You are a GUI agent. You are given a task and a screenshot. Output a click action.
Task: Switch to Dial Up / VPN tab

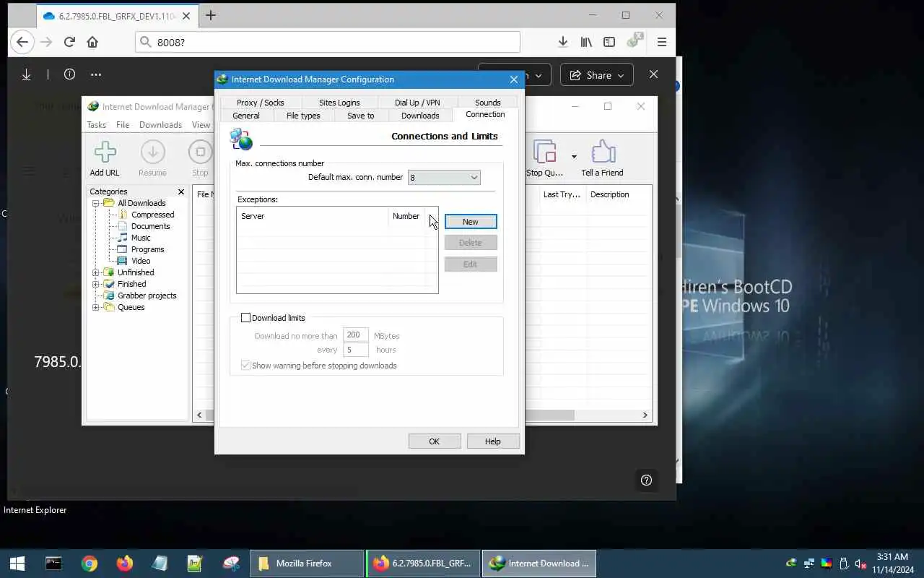[x=417, y=103]
